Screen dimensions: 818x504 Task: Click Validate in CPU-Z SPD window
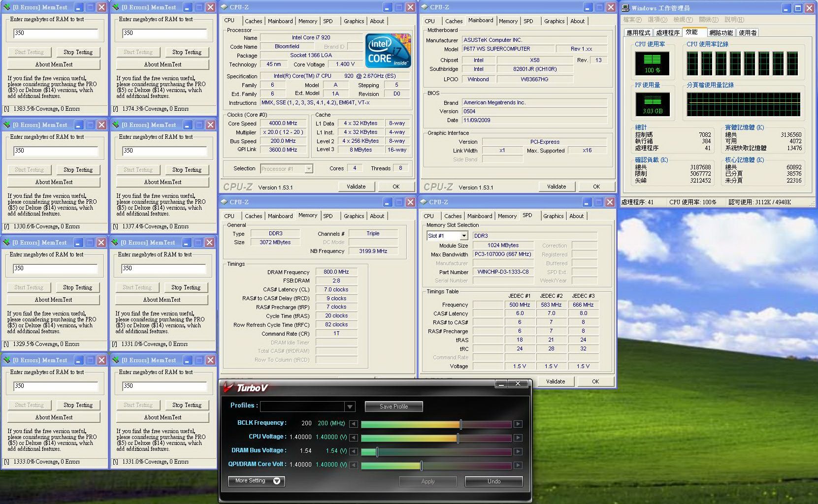point(556,381)
